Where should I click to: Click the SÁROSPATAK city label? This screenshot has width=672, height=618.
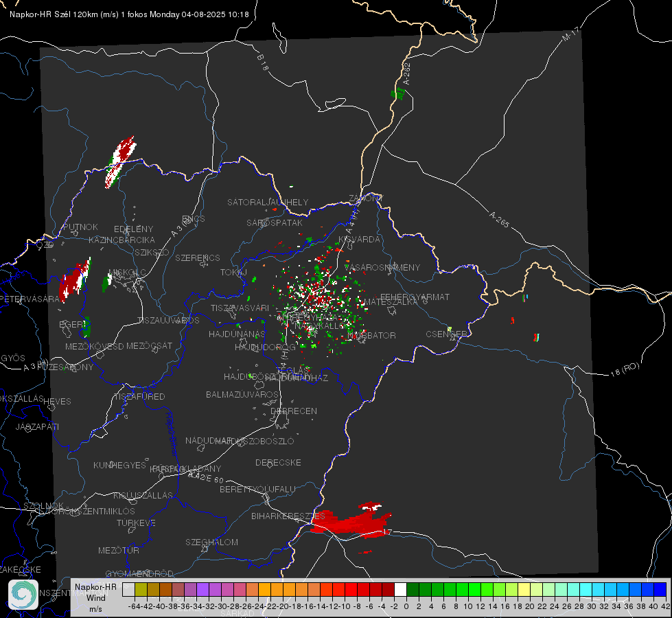point(275,222)
